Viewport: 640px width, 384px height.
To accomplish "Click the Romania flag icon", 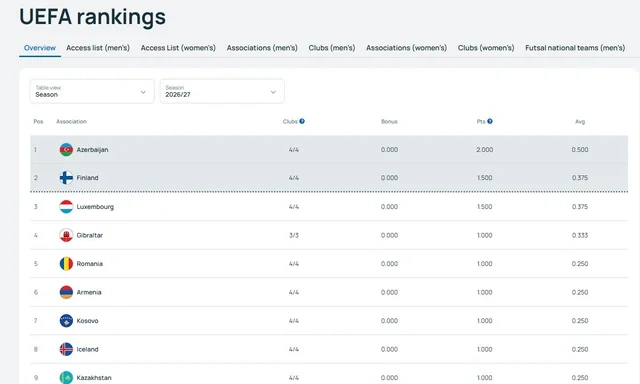I will tap(66, 264).
